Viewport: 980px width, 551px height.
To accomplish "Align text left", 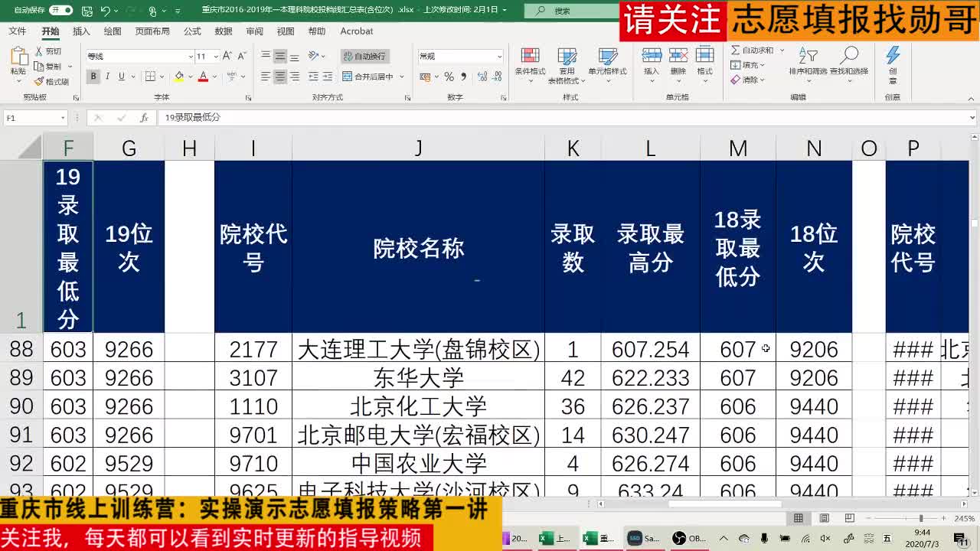I will pyautogui.click(x=266, y=77).
